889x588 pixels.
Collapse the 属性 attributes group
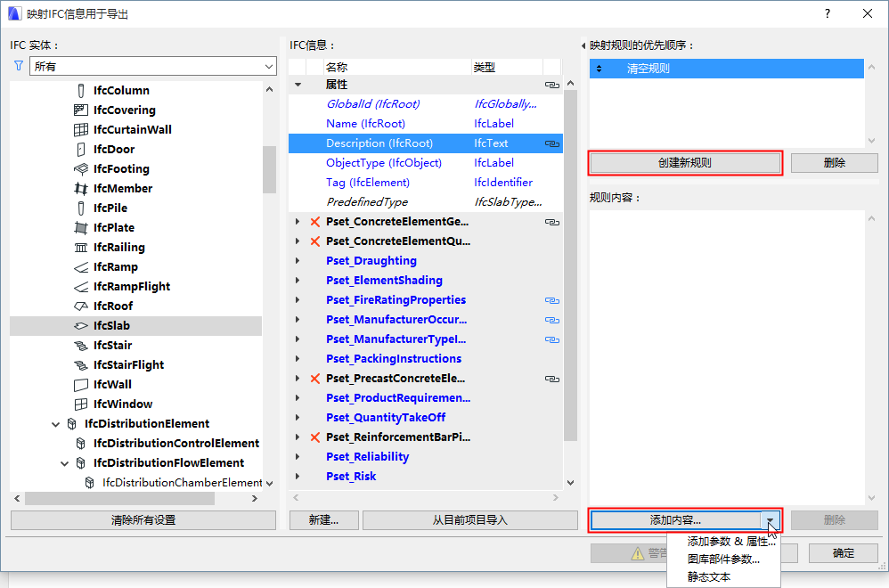point(298,85)
